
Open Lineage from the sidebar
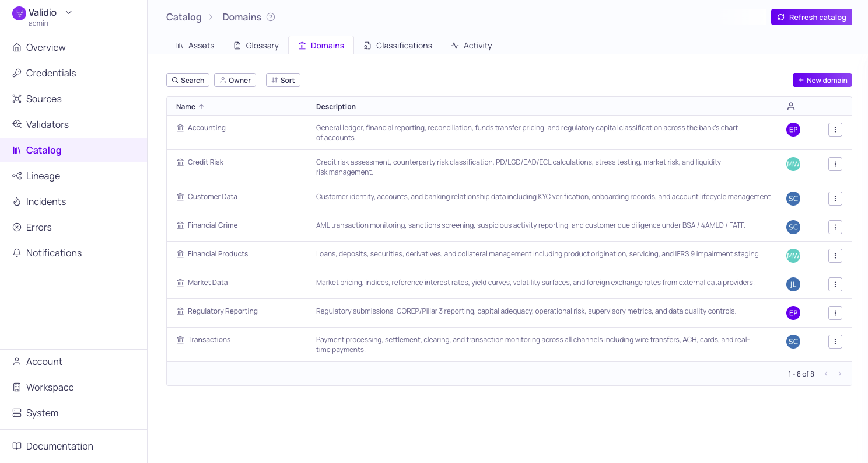[x=73, y=176]
